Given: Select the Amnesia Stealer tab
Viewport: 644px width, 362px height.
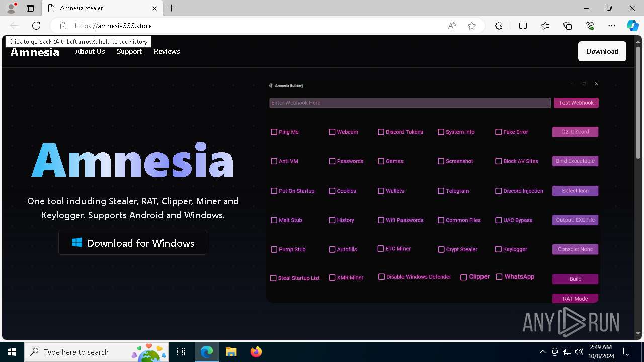Looking at the screenshot, I should (102, 8).
